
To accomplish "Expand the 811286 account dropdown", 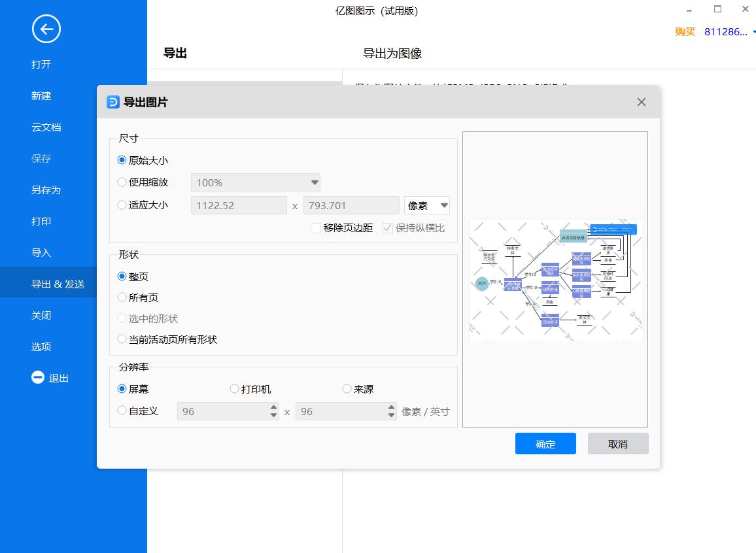I will click(x=725, y=31).
